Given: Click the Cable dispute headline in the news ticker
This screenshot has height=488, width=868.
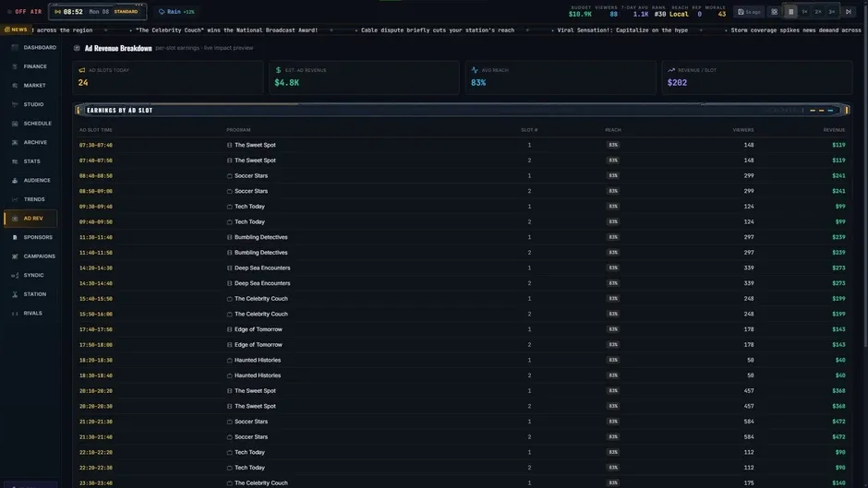Looking at the screenshot, I should click(x=438, y=30).
